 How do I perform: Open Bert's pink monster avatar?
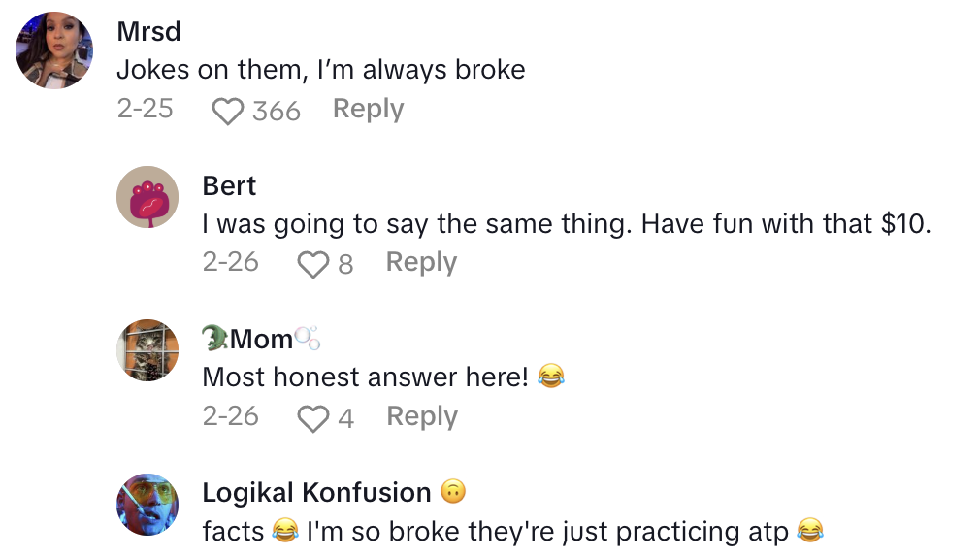147,197
